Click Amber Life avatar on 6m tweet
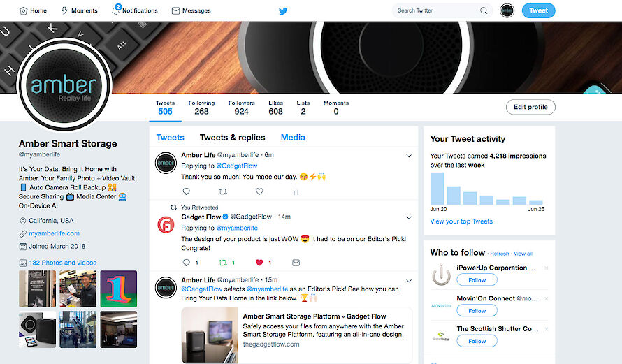The height and width of the screenshot is (364, 622). tap(166, 163)
